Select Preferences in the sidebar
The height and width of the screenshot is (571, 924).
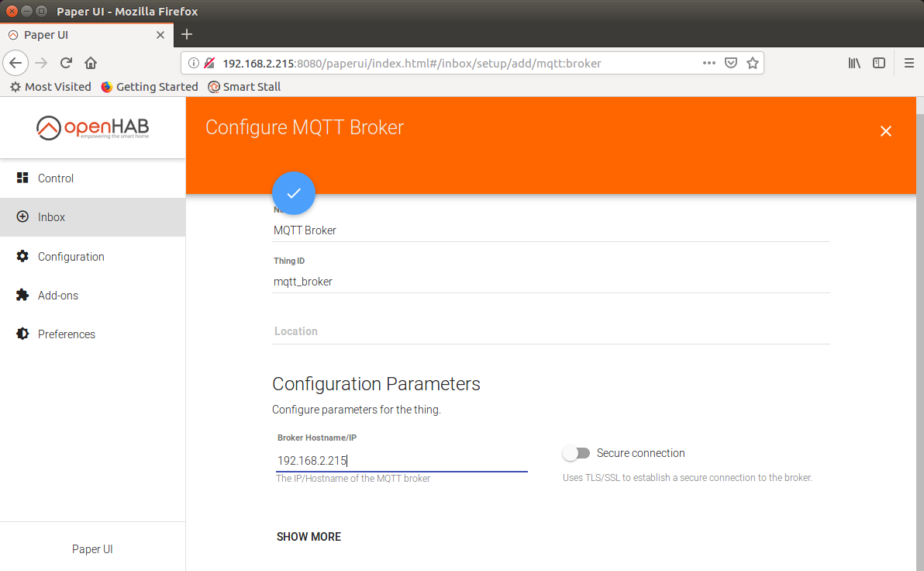(x=67, y=334)
